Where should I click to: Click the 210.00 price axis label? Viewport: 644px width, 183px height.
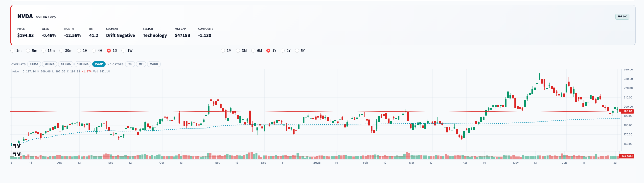(x=628, y=97)
